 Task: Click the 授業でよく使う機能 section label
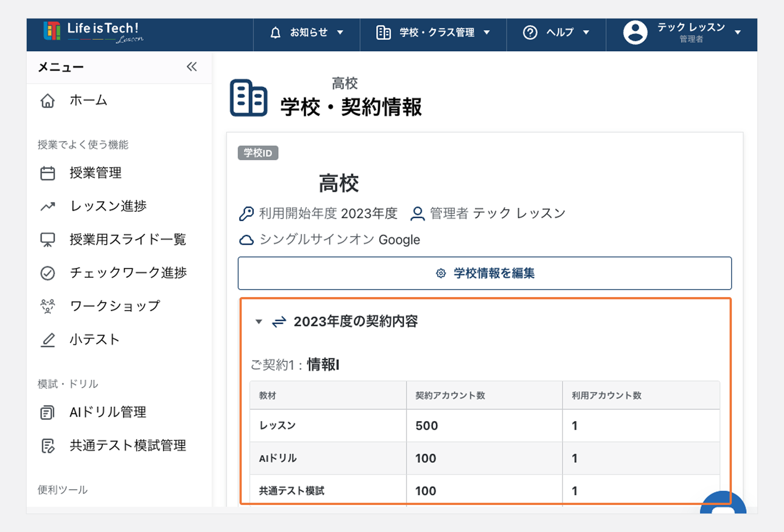[83, 144]
